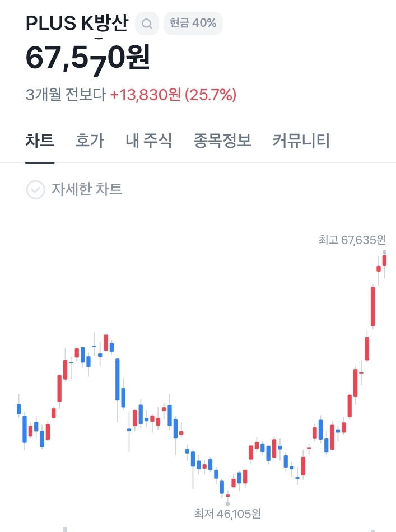
Task: Tap the last red candlestick at chart end
Action: pos(384,260)
